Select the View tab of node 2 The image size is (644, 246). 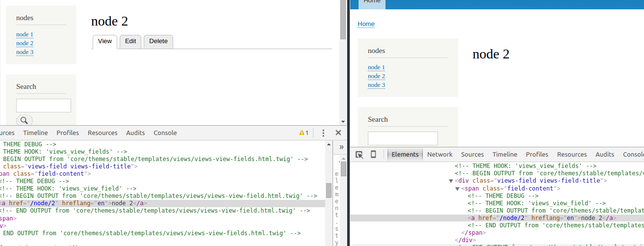pos(105,42)
